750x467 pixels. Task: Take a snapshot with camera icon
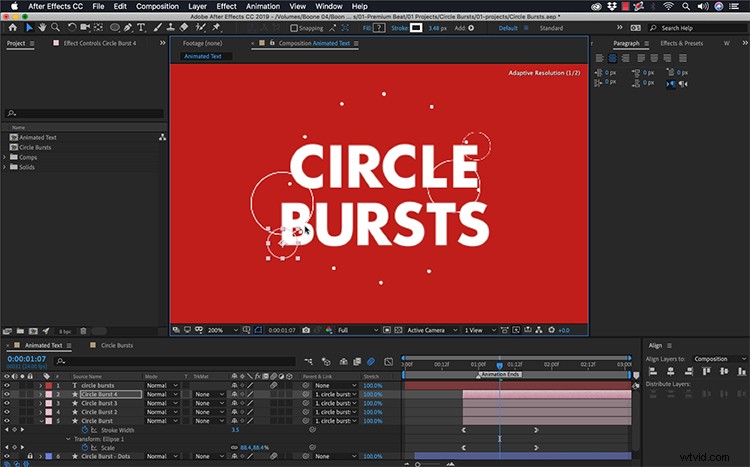(x=306, y=330)
